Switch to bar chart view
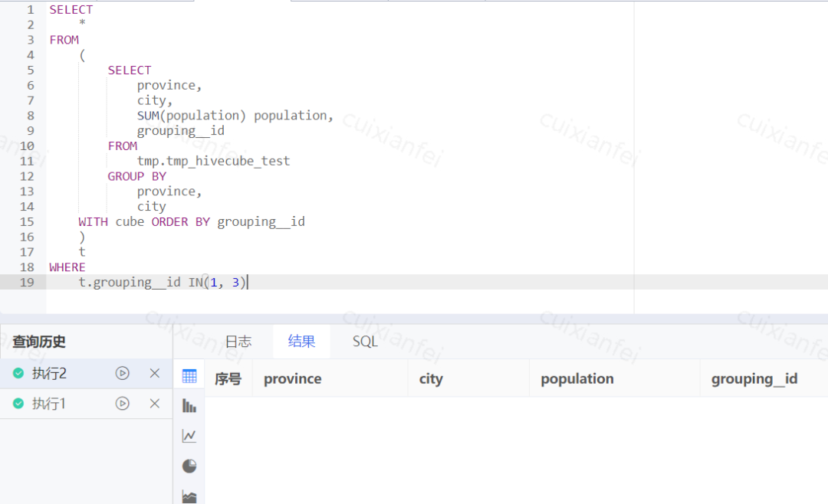The height and width of the screenshot is (504, 828). pyautogui.click(x=189, y=406)
